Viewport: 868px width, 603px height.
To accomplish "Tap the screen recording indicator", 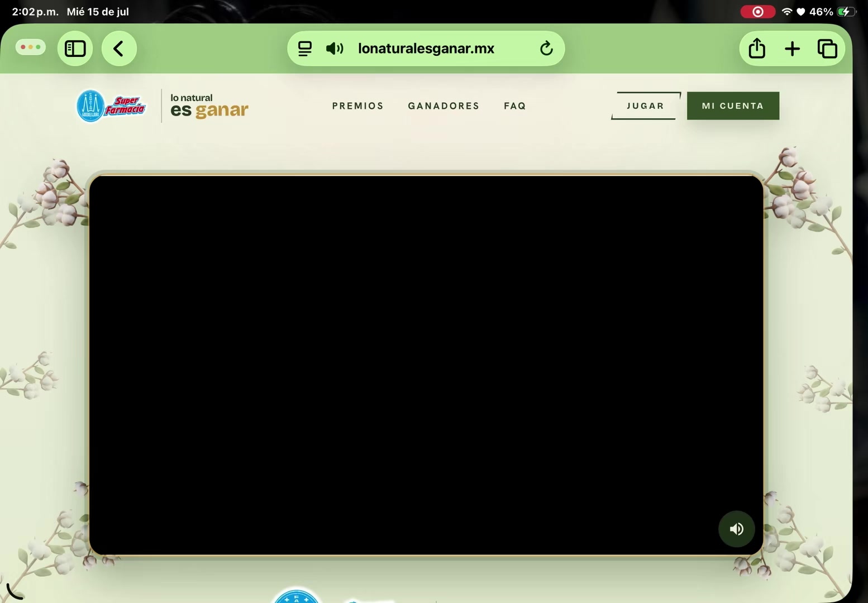I will coord(757,12).
